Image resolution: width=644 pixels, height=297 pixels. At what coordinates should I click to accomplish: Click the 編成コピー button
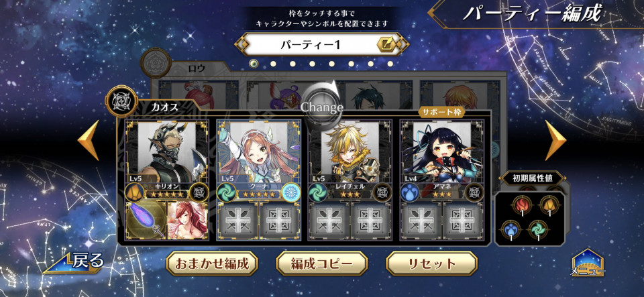click(x=321, y=263)
